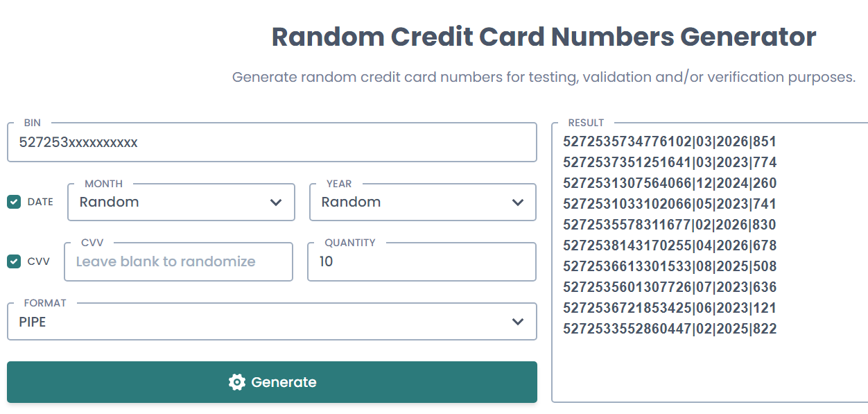The image size is (868, 414).
Task: Click the result line ending in 260
Action: [x=669, y=184]
